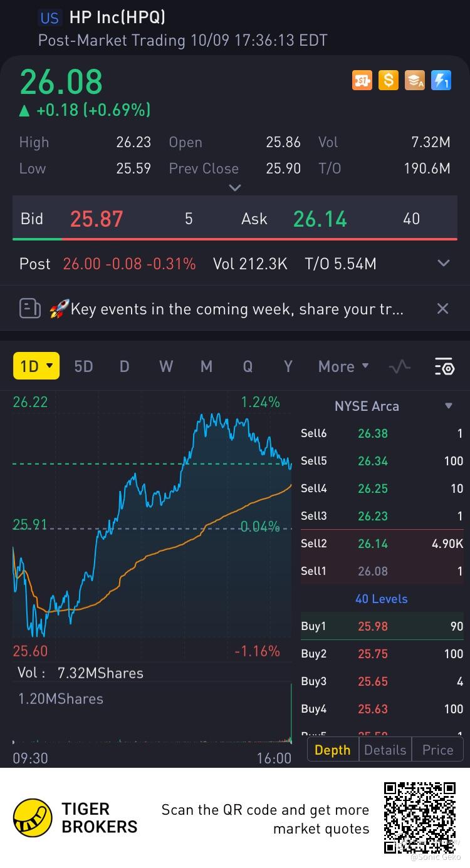
Task: Open chart settings list-gear icon
Action: 444,366
